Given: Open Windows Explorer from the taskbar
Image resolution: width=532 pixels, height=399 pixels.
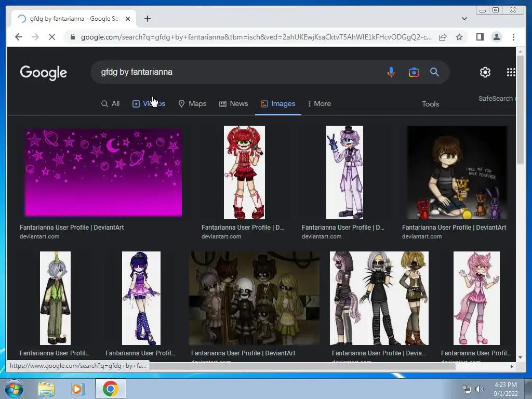Looking at the screenshot, I should (x=46, y=389).
